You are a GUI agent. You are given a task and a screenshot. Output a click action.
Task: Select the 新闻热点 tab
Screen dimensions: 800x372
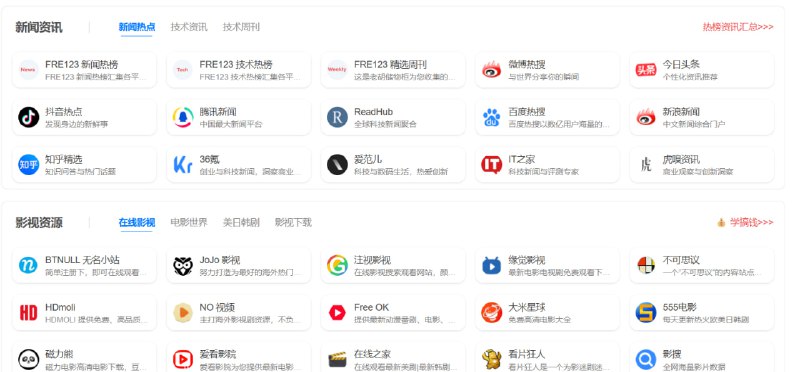click(137, 27)
